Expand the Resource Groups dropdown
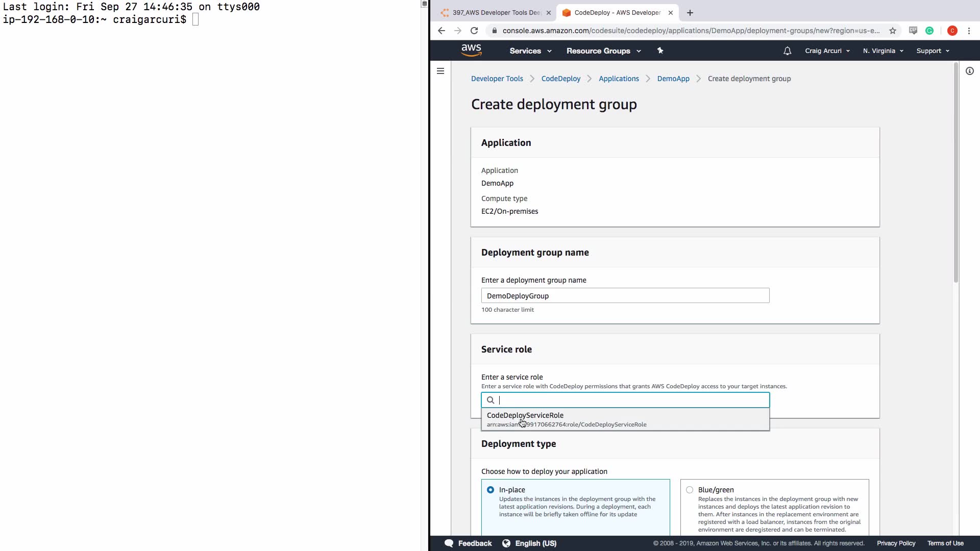Screen dimensions: 980x551 (603, 51)
